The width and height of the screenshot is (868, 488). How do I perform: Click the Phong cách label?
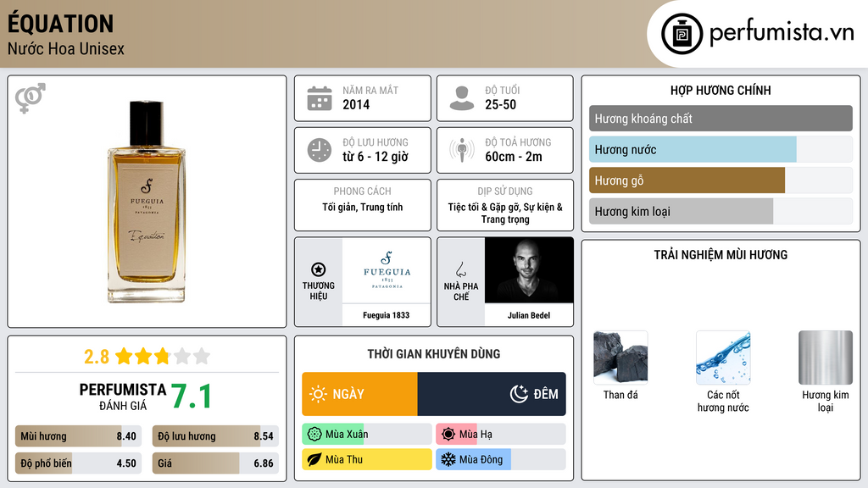tap(362, 191)
